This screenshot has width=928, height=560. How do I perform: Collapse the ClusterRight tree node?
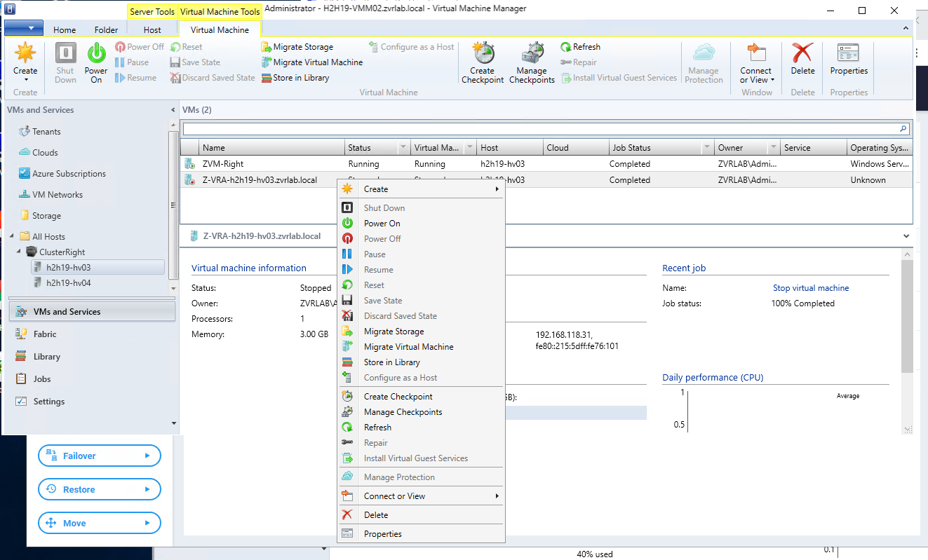click(19, 251)
